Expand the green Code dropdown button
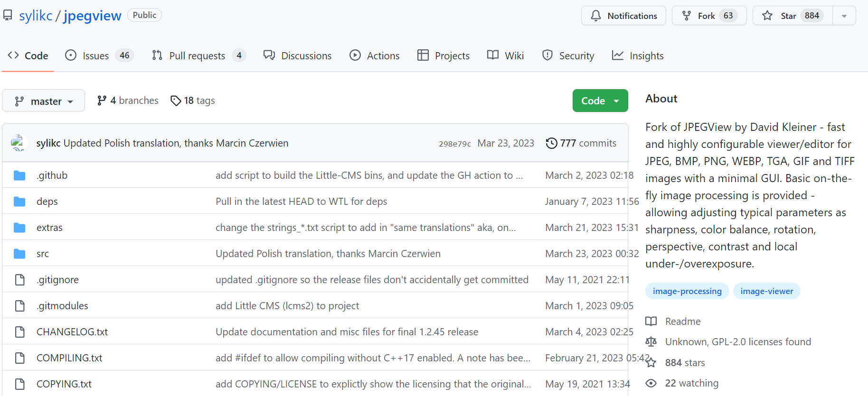 coord(600,101)
